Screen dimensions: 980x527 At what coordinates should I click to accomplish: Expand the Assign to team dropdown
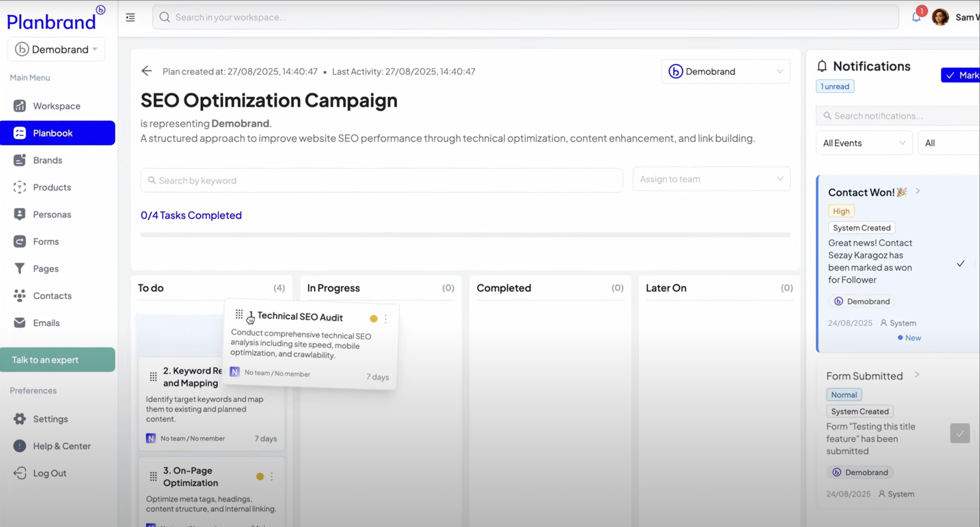pos(711,179)
